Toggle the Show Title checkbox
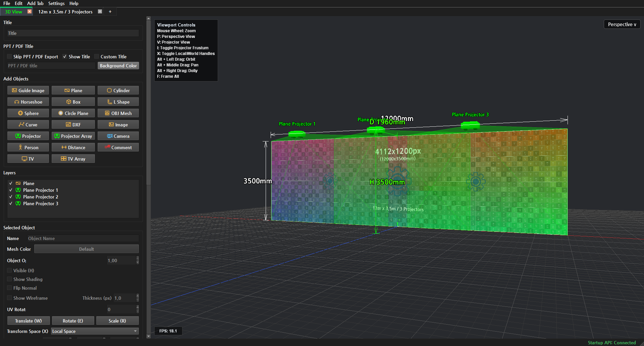The width and height of the screenshot is (644, 346). pyautogui.click(x=65, y=57)
